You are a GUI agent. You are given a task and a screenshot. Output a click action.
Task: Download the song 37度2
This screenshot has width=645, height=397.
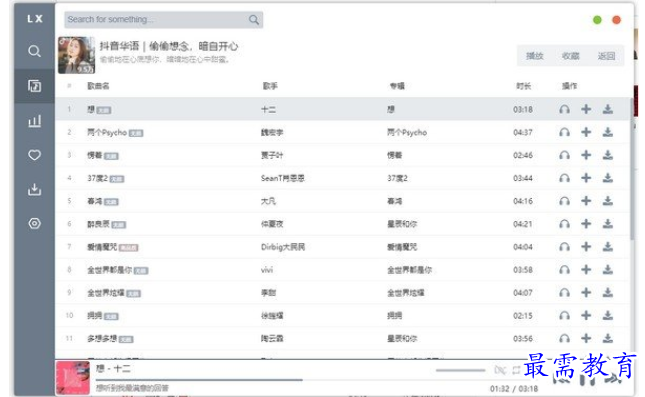click(608, 178)
